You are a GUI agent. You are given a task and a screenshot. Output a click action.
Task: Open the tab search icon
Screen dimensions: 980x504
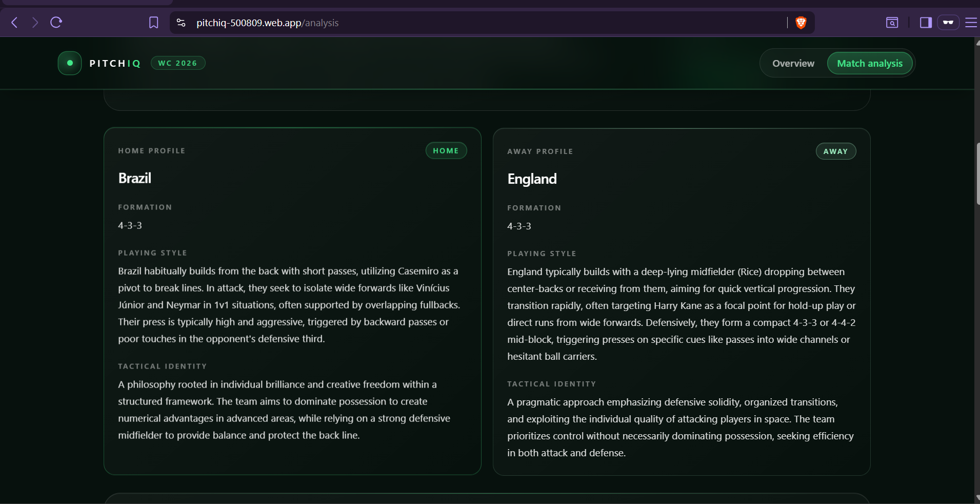[892, 23]
